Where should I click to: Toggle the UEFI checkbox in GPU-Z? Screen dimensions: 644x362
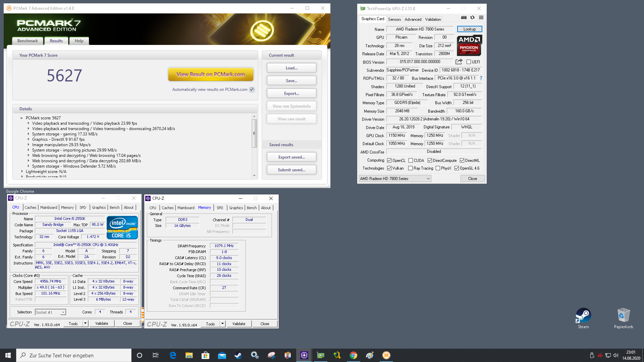pos(469,62)
